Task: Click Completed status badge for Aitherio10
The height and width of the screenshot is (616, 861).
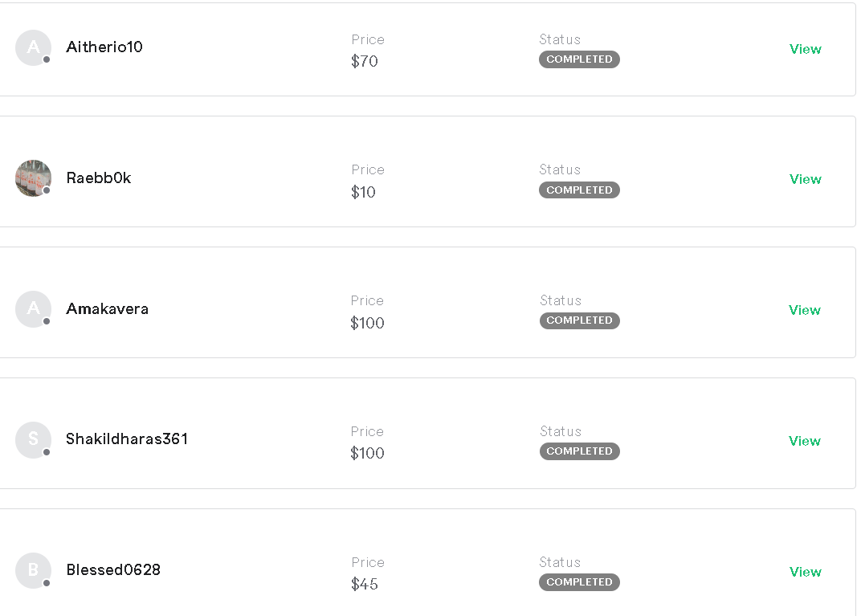Action: pos(579,59)
